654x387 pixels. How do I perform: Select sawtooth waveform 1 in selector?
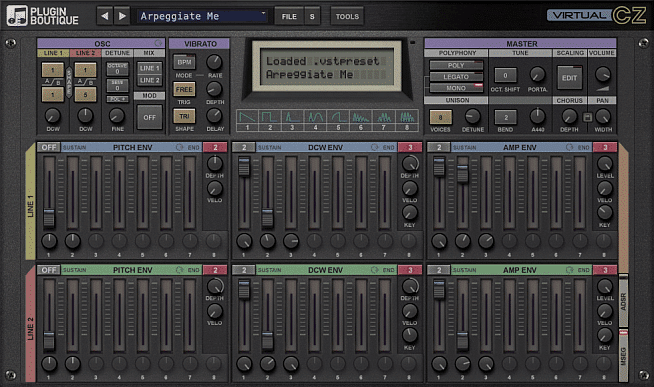point(247,121)
